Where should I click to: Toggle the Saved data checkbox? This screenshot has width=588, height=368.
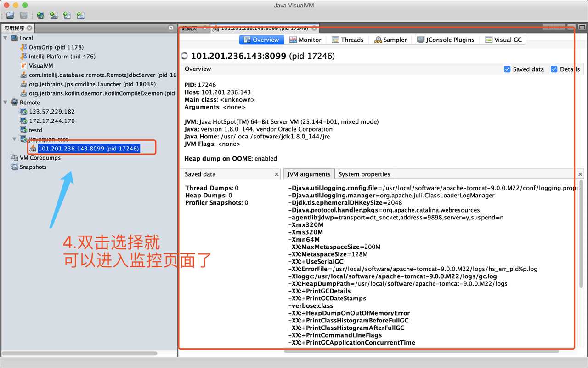pos(507,69)
